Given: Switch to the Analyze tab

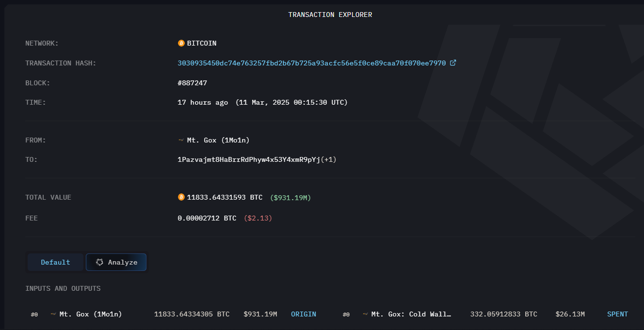Looking at the screenshot, I should (116, 262).
